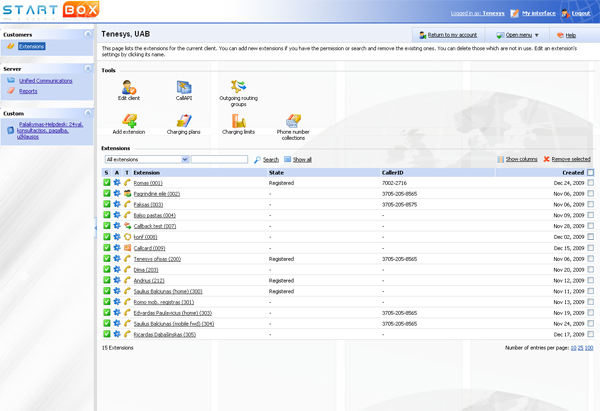Open the Help button
600x411 pixels.
click(x=566, y=35)
